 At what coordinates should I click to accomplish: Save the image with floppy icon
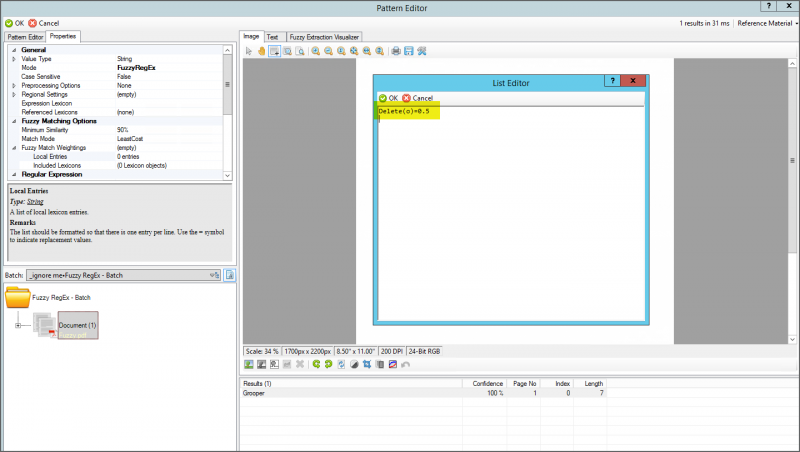409,51
